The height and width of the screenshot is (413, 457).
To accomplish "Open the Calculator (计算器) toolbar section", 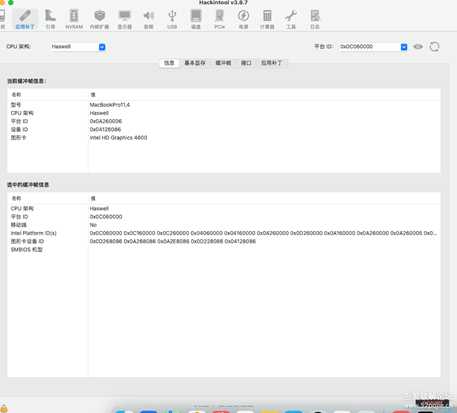I will (x=267, y=19).
